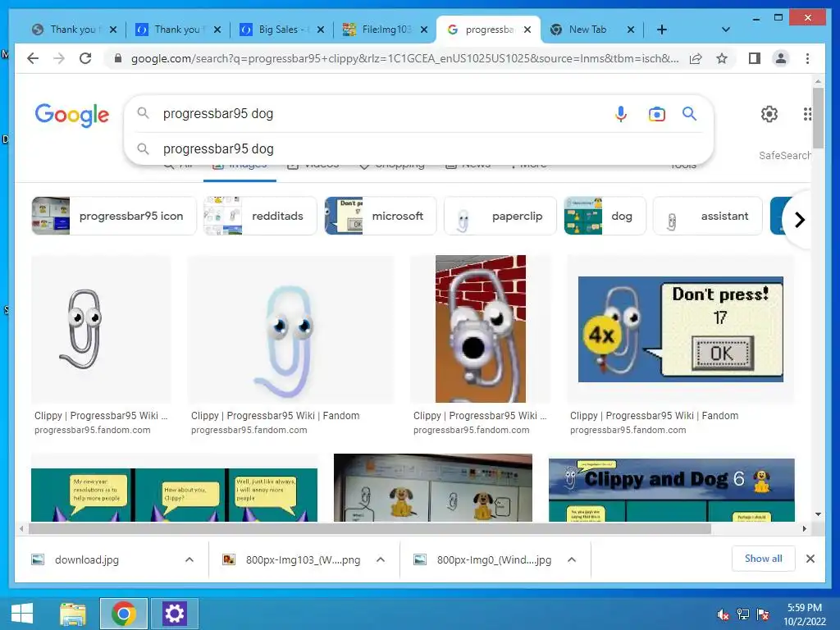Image resolution: width=840 pixels, height=630 pixels.
Task: Click the vertical page scrollbar thumb
Action: pos(818,118)
